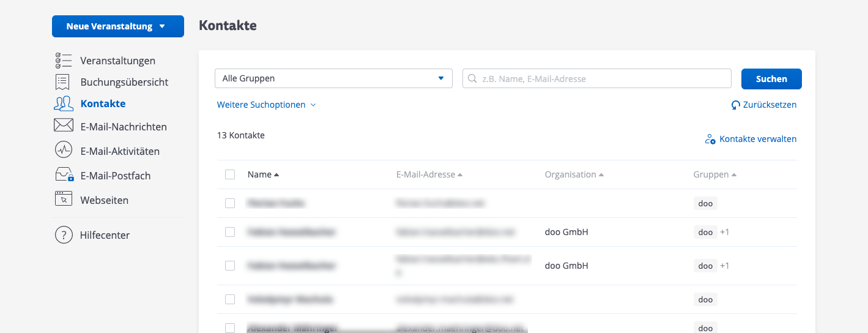Click the E-Mail-Postfach inbox icon

pos(64,175)
